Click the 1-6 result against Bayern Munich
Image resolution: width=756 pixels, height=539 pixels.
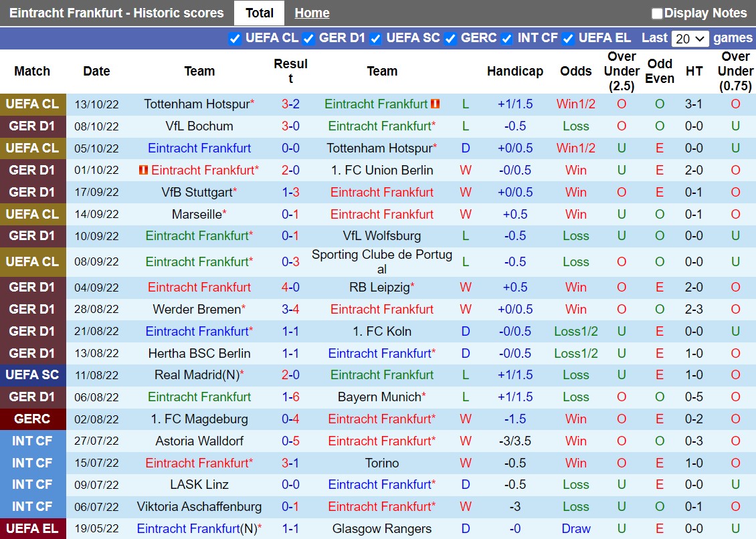point(290,397)
